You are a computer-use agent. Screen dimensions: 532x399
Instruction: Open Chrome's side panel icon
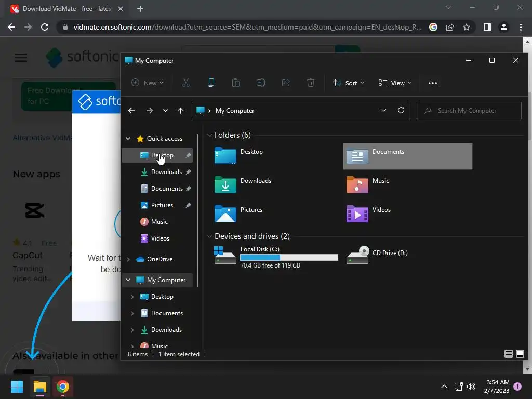pyautogui.click(x=487, y=27)
